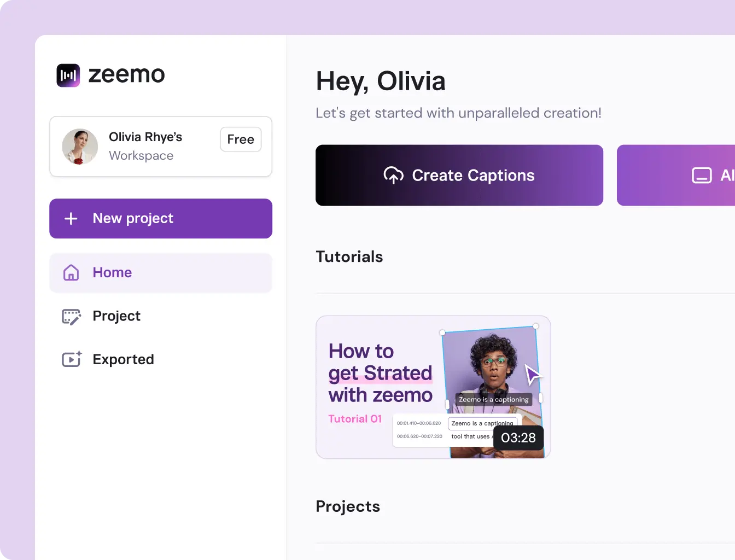
Task: Click the 03:28 duration badge
Action: coord(518,438)
